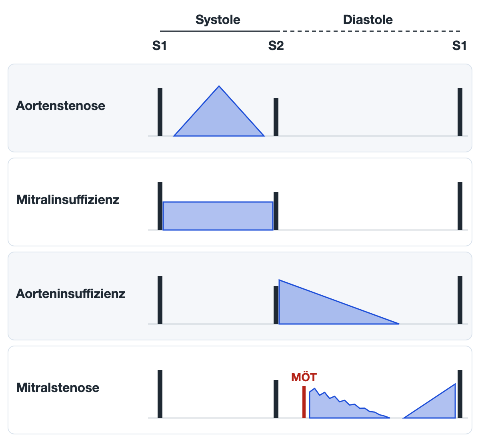Viewport: 480px width, 448px height.
Task: Click the Mitralstenose row label
Action: point(58,388)
